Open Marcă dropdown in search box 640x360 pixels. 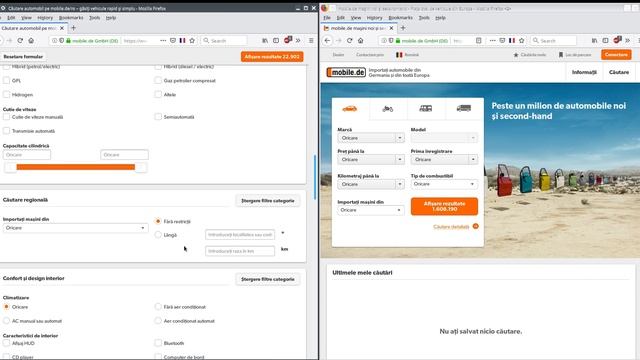coord(371,138)
